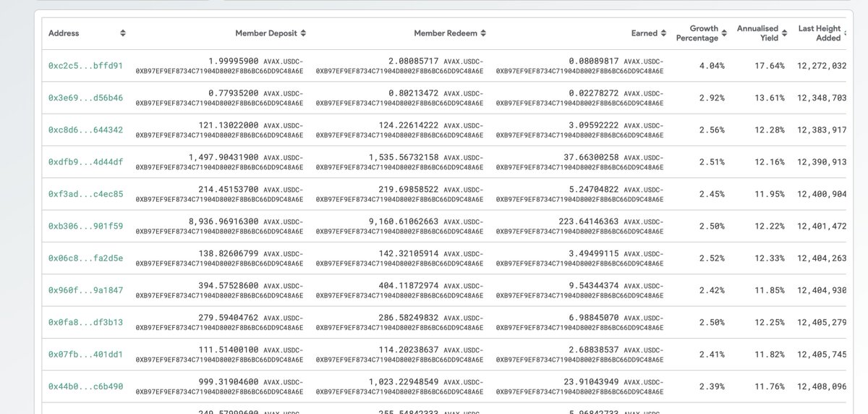Select deposit value 1.99995900
The height and width of the screenshot is (414, 868).
[x=233, y=62]
